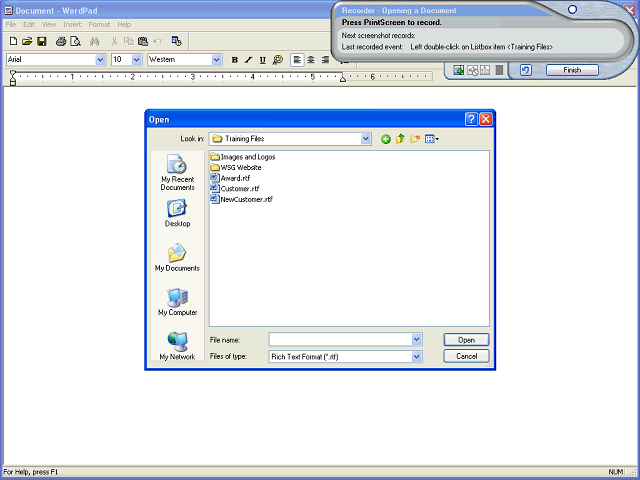Click the green Back arrow in Open dialog
Screen dimensions: 640x480
tap(386, 139)
